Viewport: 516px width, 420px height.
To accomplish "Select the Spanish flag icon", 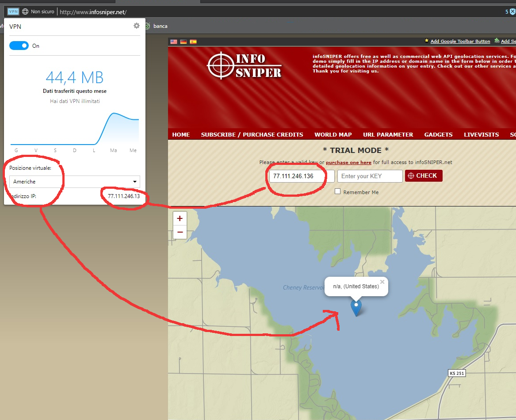I will click(193, 42).
